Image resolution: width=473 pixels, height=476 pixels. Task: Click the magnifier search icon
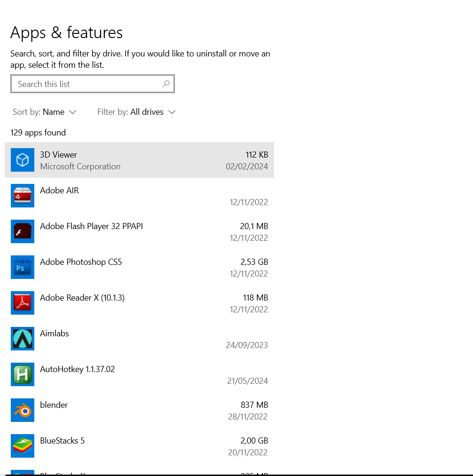click(x=166, y=84)
